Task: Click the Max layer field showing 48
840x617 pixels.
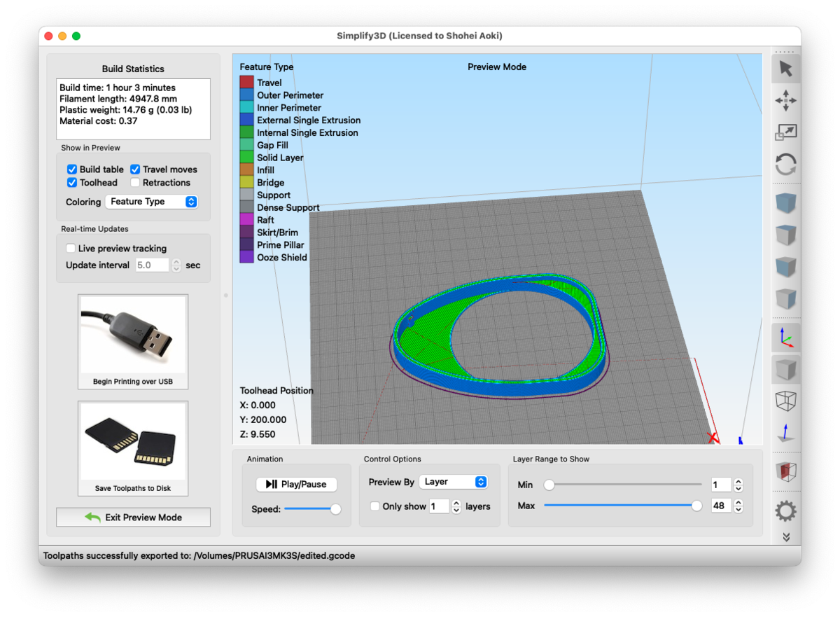Action: (720, 506)
